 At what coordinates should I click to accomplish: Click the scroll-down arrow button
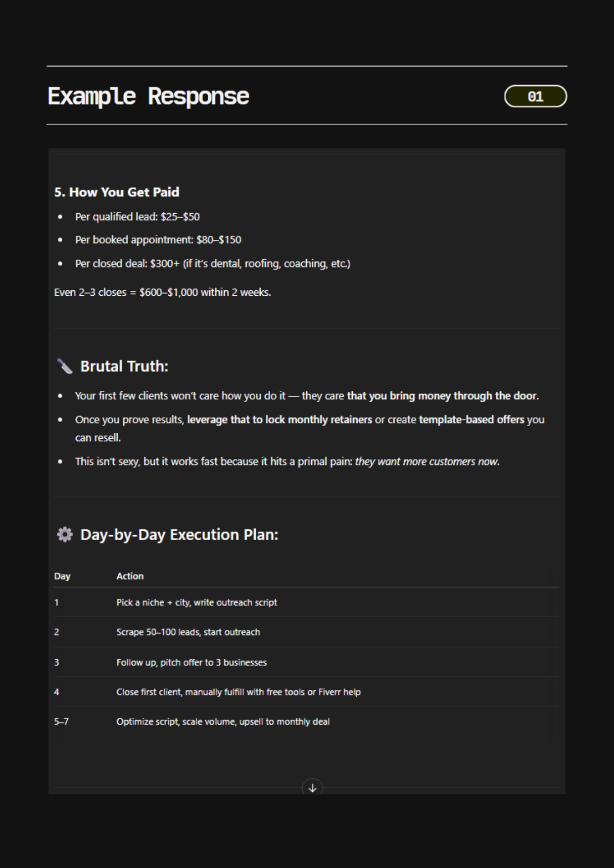312,787
